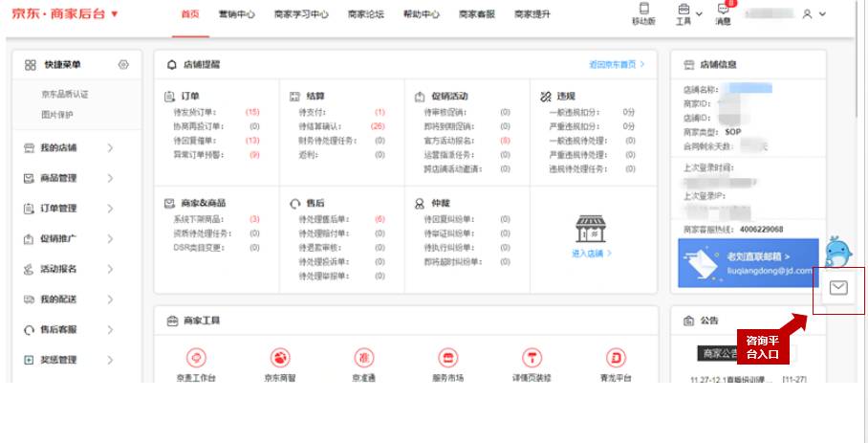
Task: Click the 活动报名 sidebar icon
Action: tap(29, 270)
